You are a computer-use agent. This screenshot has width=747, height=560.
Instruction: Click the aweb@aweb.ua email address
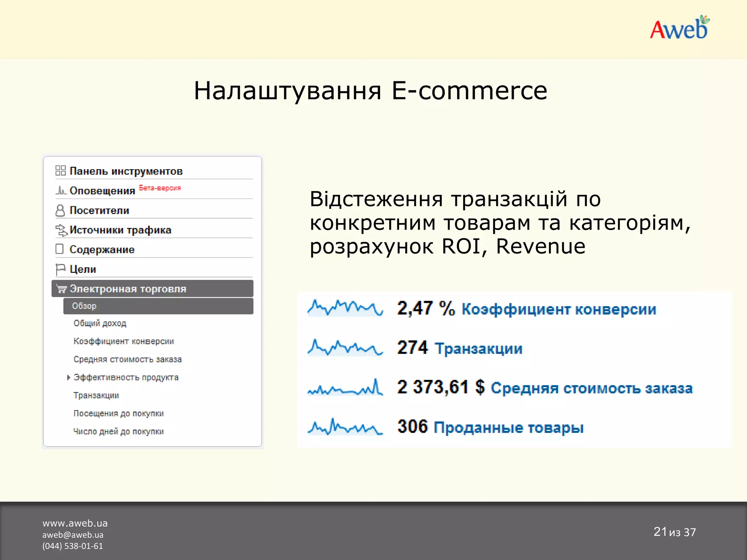[x=73, y=535]
